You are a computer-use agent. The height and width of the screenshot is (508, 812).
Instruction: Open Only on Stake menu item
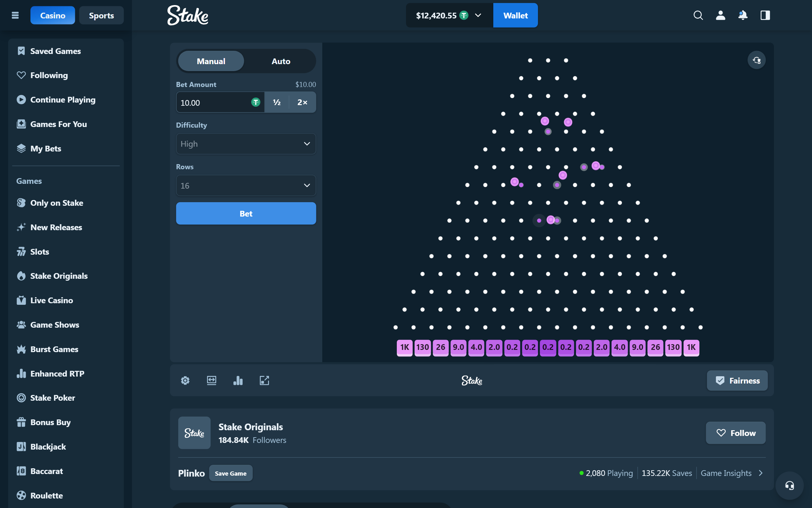point(66,203)
